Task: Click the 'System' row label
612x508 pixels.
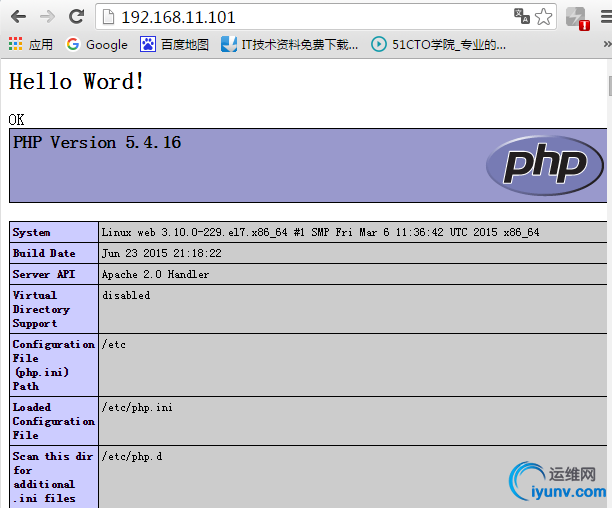Action: [31, 233]
